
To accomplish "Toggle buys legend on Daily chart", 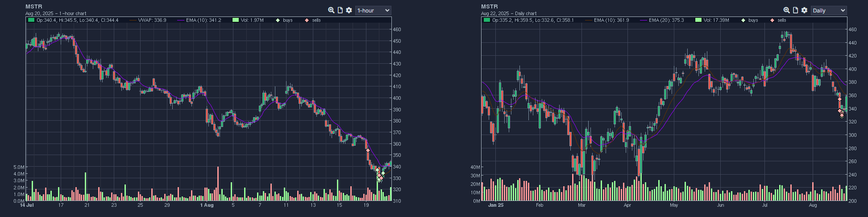I will [x=750, y=20].
